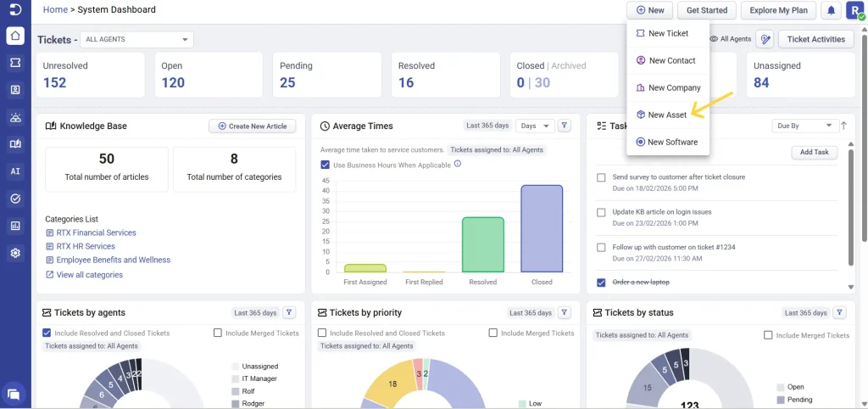Click the Closed bar in chart
The height and width of the screenshot is (409, 868).
click(x=542, y=229)
